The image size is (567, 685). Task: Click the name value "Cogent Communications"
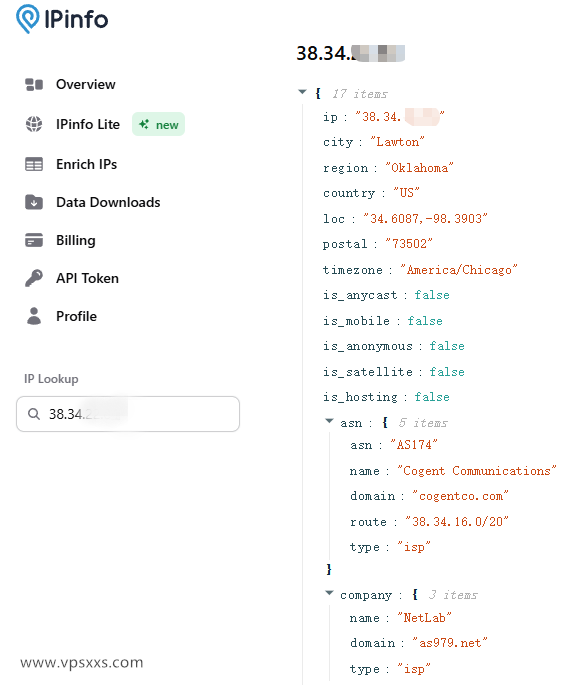click(x=477, y=471)
